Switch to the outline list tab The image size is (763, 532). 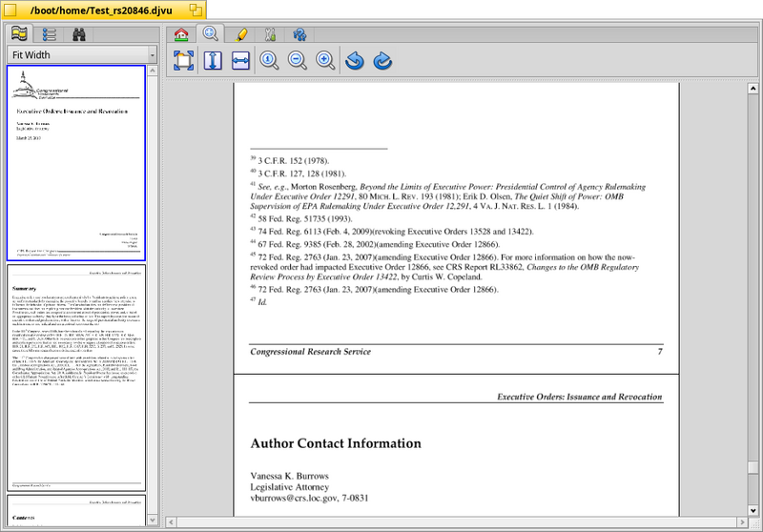[50, 34]
